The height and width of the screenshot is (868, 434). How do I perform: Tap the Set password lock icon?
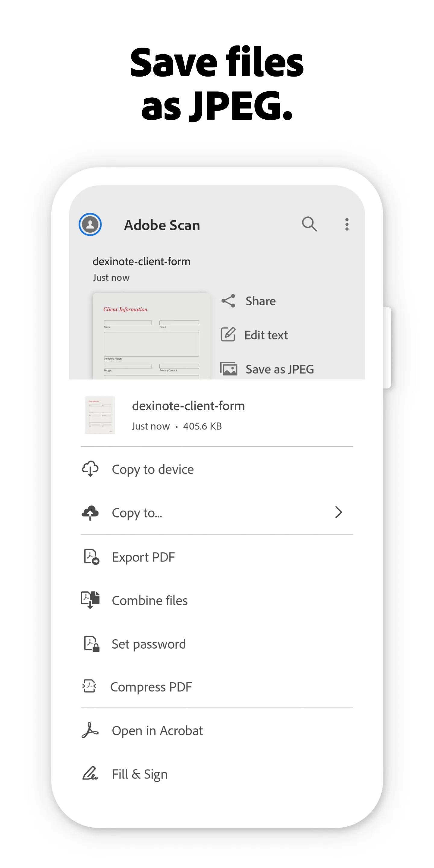(91, 644)
